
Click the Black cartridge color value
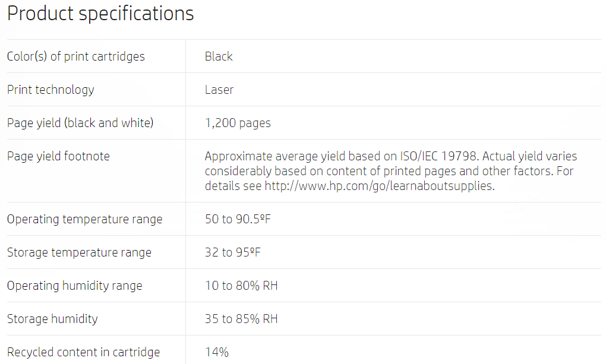219,56
